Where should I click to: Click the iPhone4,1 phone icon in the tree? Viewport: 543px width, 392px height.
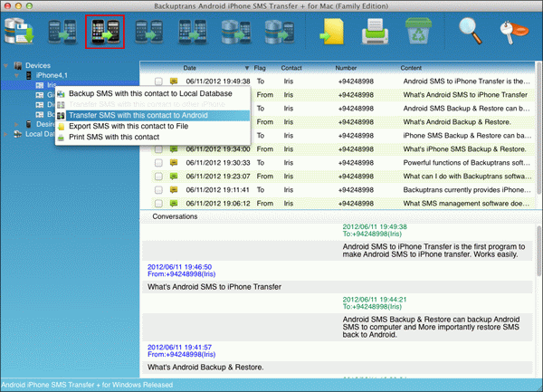tap(29, 75)
